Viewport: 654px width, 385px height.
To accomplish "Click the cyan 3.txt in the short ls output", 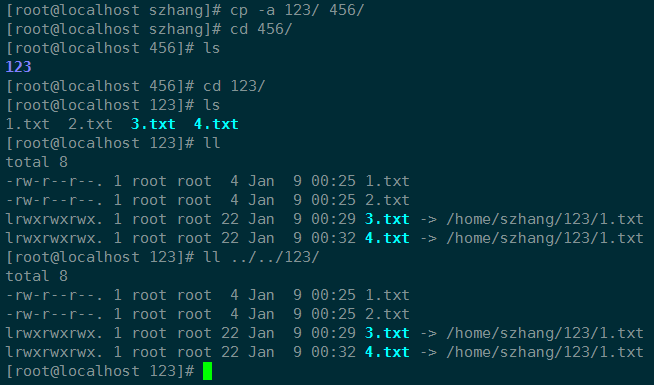I will tap(153, 124).
